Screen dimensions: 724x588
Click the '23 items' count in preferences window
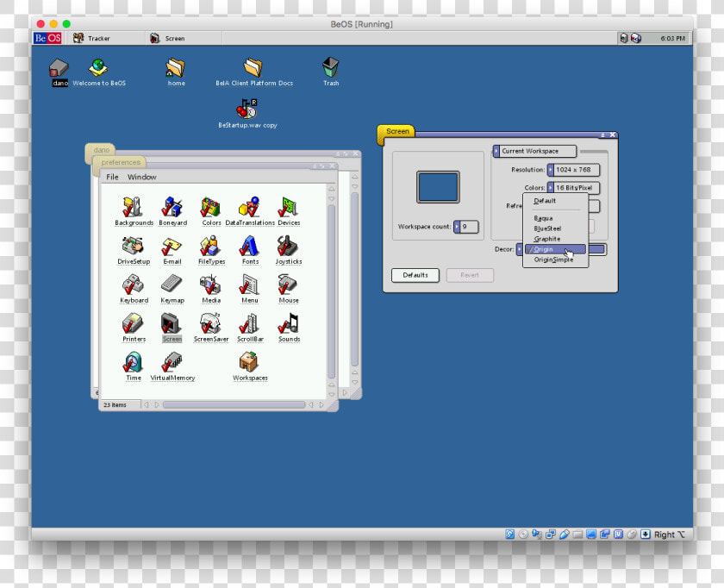pos(115,405)
